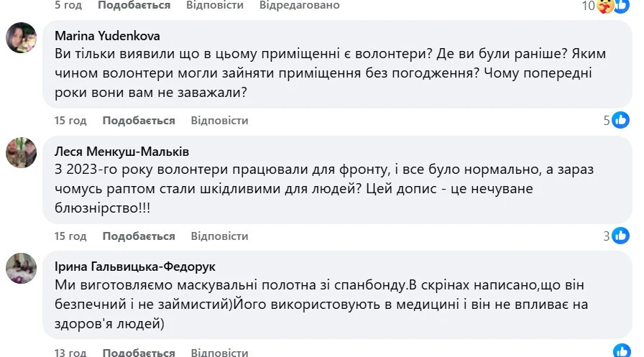Click the 13 год timestamp under Ірина's comment
The image size is (644, 357).
tap(70, 352)
